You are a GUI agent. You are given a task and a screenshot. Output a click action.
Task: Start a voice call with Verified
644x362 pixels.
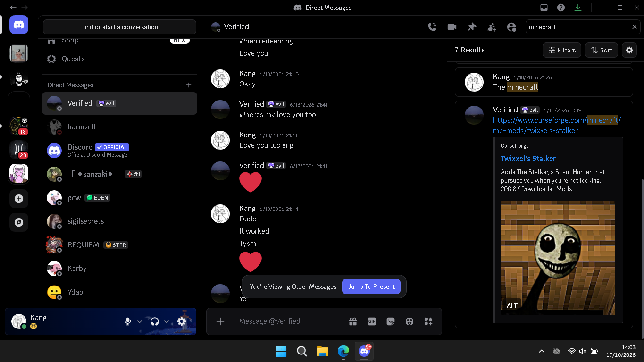click(432, 27)
